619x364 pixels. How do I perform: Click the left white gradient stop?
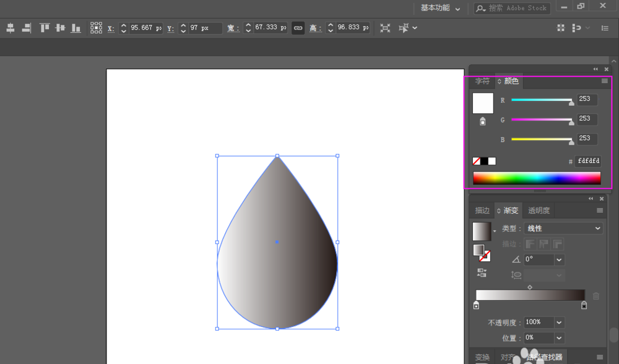pos(476,305)
